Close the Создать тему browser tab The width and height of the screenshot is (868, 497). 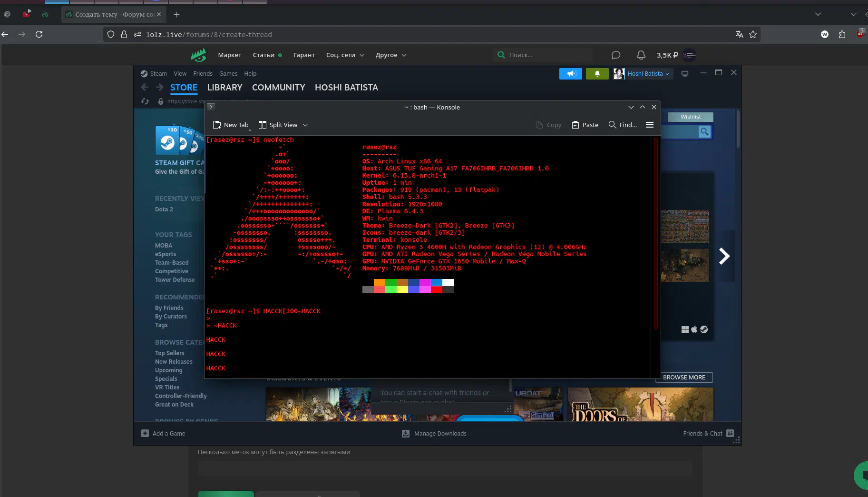coord(159,14)
